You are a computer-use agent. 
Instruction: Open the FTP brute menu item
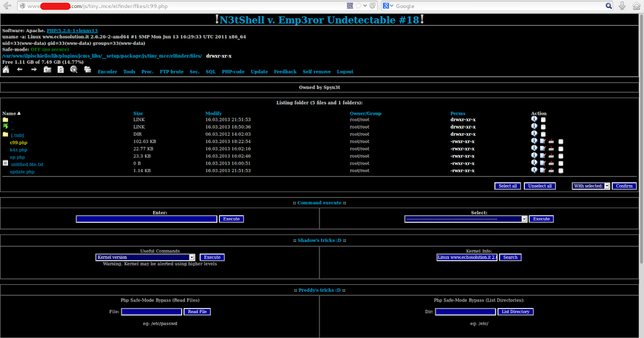(x=171, y=71)
